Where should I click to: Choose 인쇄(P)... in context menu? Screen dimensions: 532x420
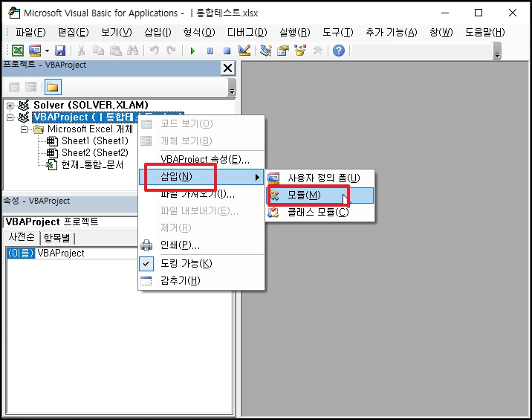201,245
